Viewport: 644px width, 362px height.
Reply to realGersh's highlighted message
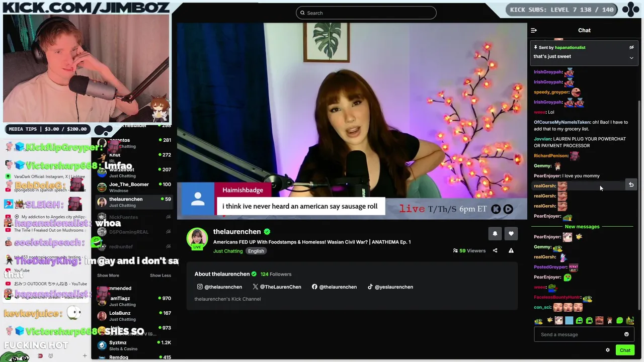(x=631, y=185)
